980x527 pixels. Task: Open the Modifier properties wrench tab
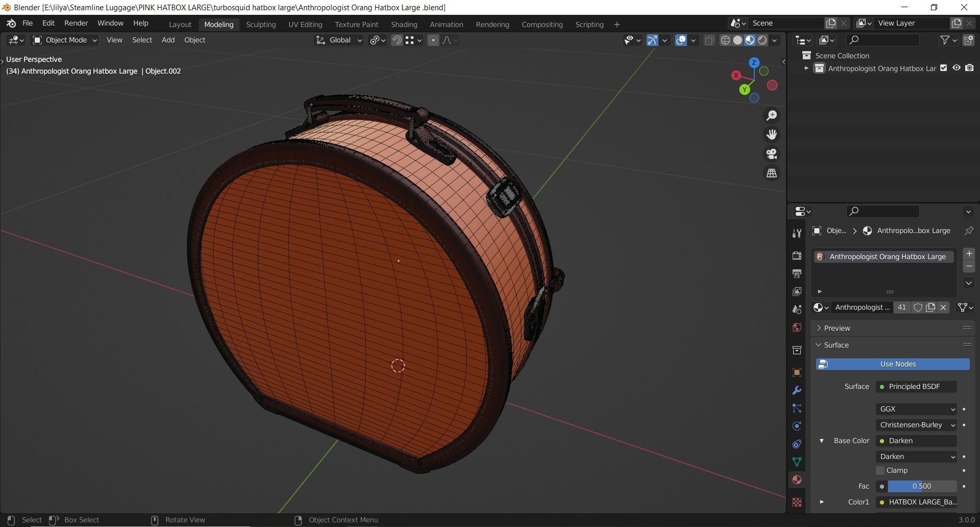point(797,390)
